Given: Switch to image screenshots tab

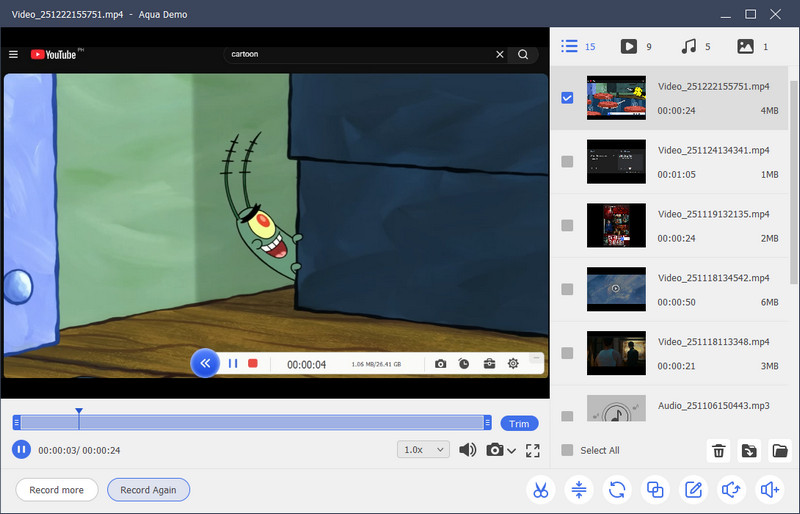Looking at the screenshot, I should point(752,46).
